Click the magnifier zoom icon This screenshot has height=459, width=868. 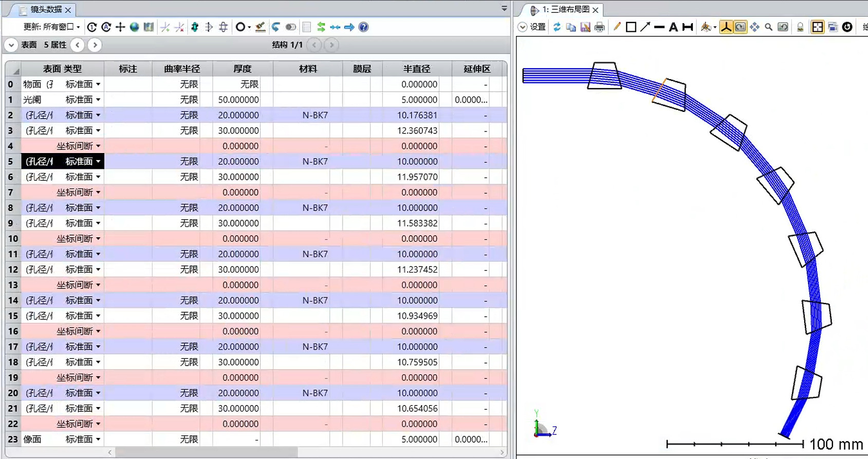tap(768, 27)
